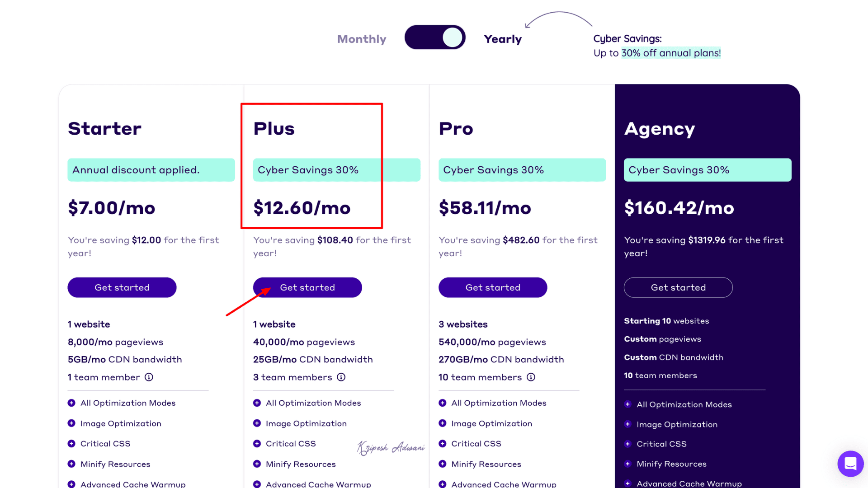Expand Plus plan's Image Optimization plus icon

tap(257, 423)
